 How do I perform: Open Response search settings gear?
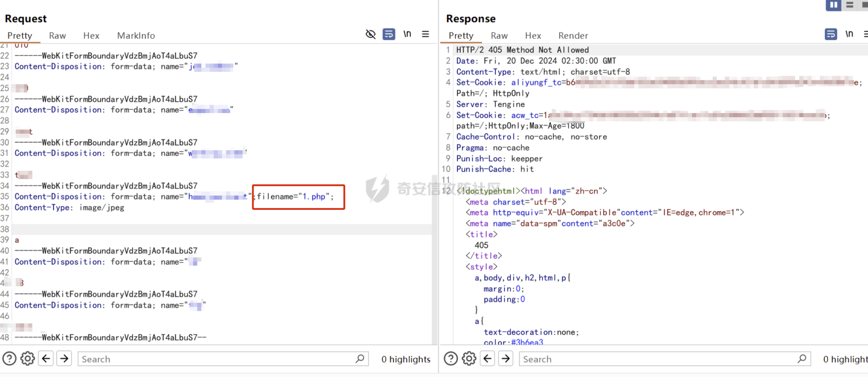(469, 359)
